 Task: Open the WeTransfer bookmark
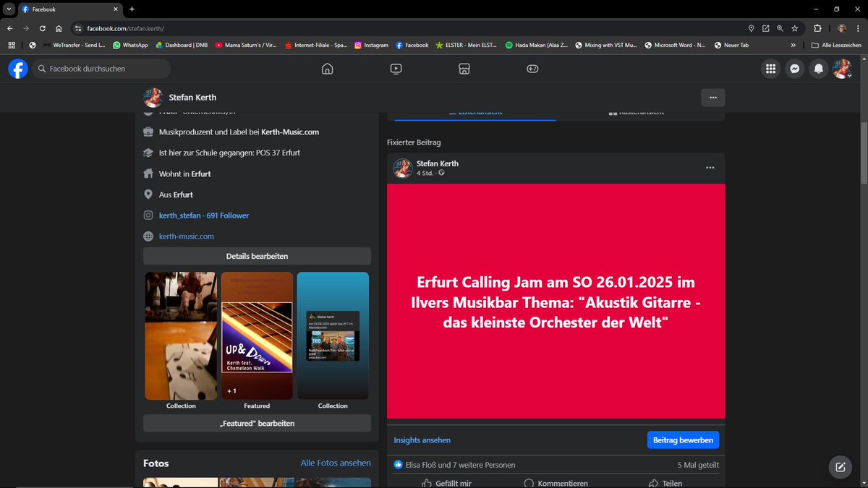[74, 45]
